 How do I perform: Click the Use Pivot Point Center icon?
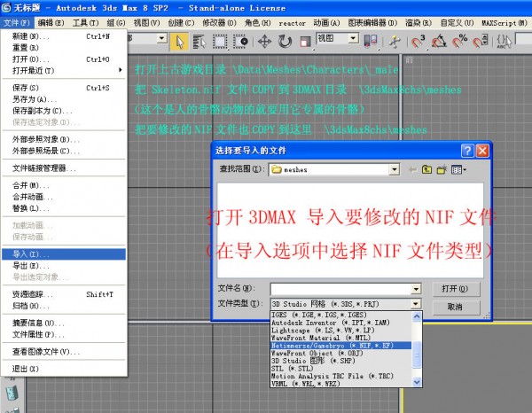tap(371, 41)
